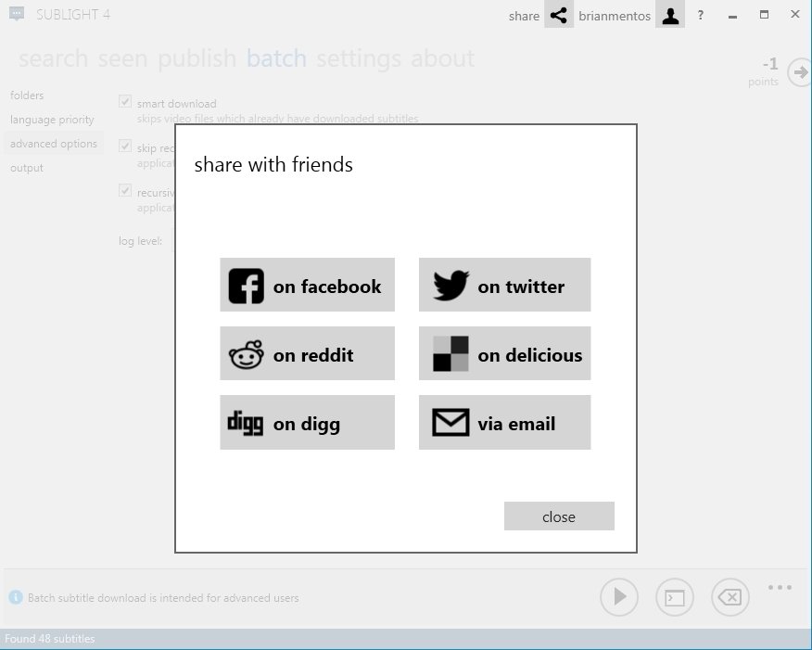This screenshot has width=812, height=650.
Task: Open the brianmentos user profile icon
Action: pyautogui.click(x=670, y=15)
